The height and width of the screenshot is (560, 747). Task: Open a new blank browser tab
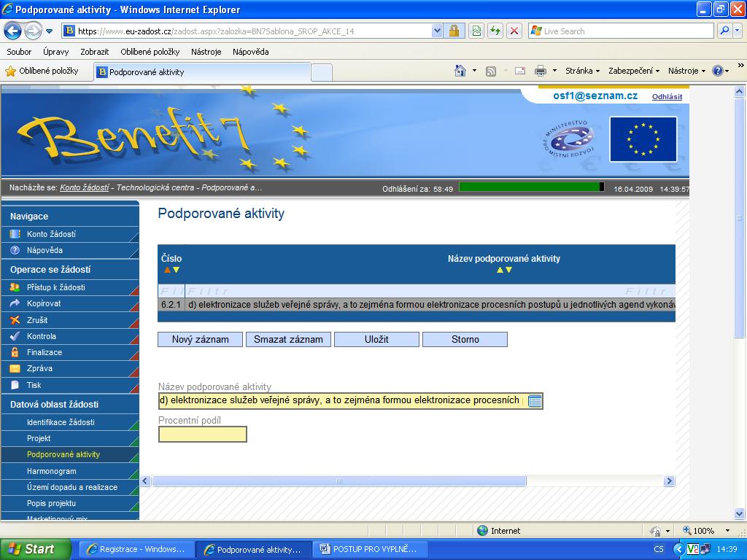pos(322,73)
